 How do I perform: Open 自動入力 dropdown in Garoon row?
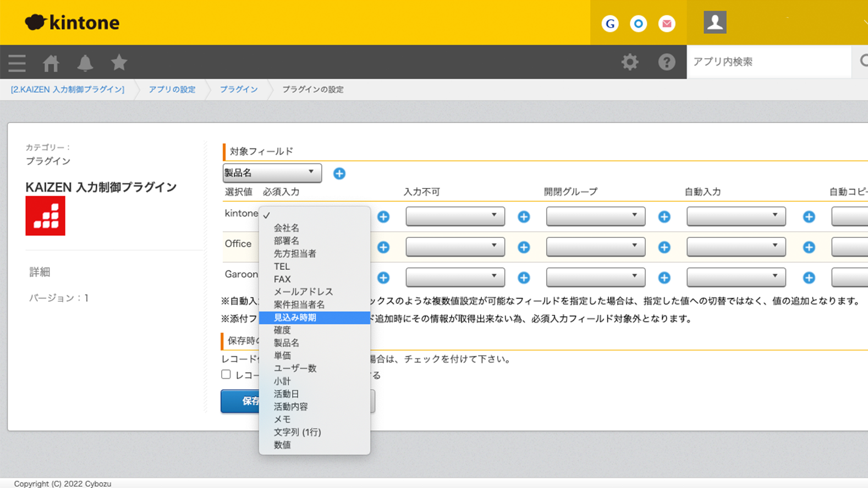tap(736, 277)
